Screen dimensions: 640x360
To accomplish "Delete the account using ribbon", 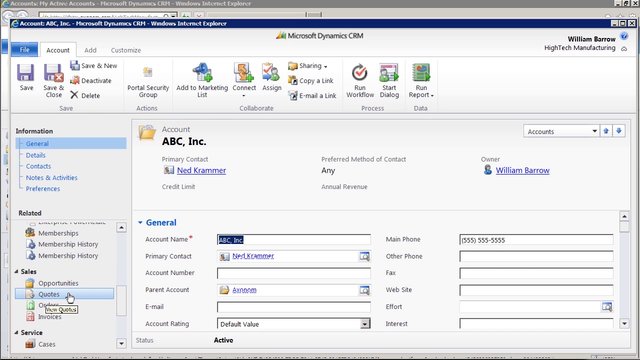I will coord(85,96).
